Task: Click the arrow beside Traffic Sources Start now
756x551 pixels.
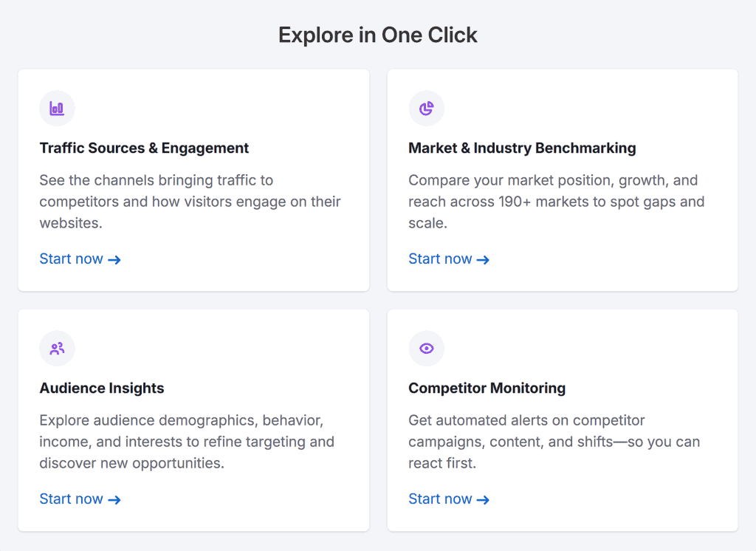Action: click(x=114, y=259)
